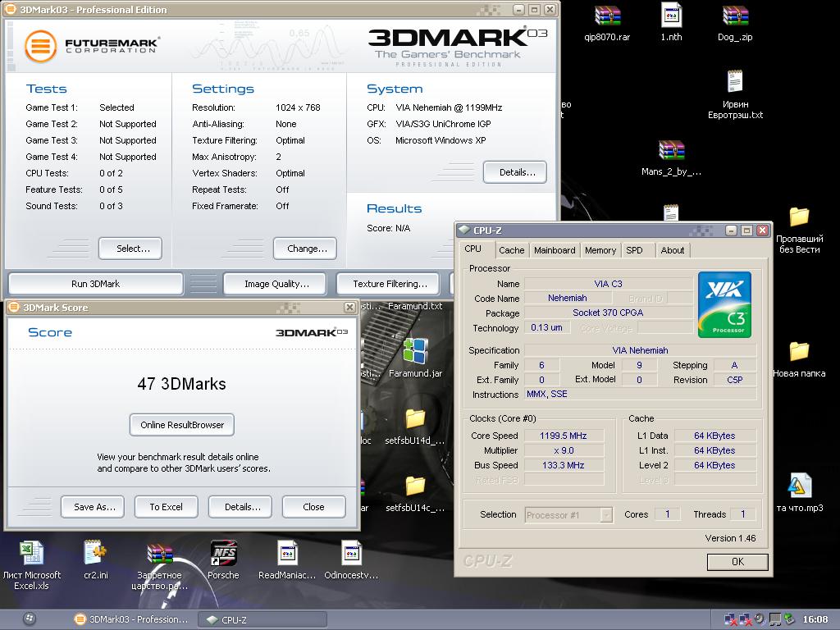This screenshot has width=840, height=630.
Task: Click Run 3DMark button
Action: (x=95, y=284)
